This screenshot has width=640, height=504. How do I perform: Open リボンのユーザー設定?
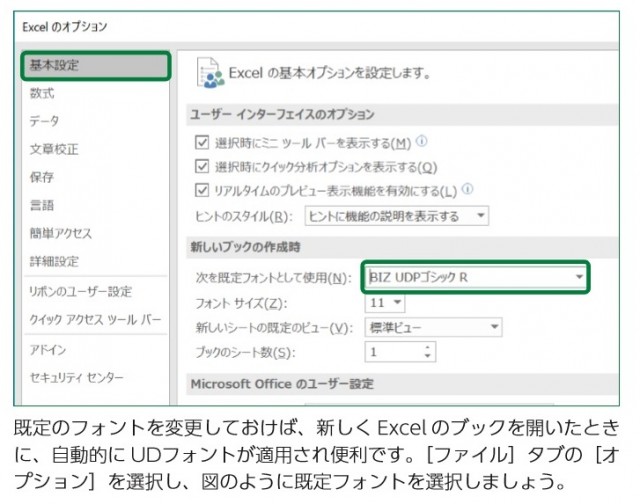(x=80, y=291)
